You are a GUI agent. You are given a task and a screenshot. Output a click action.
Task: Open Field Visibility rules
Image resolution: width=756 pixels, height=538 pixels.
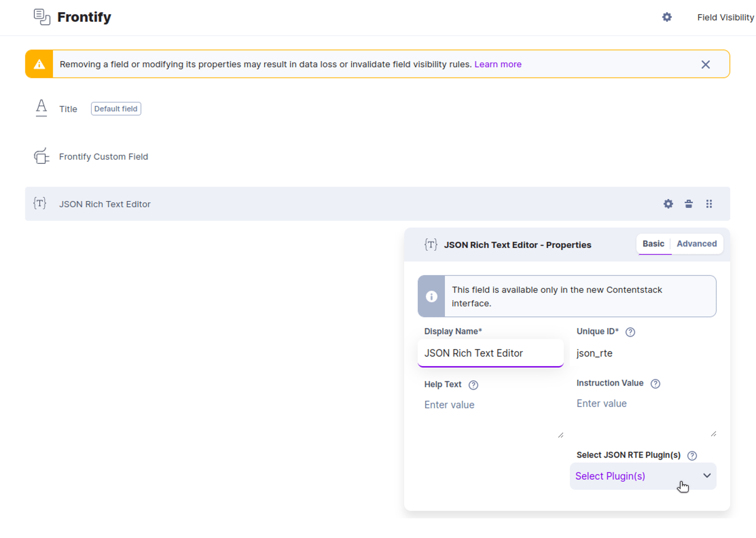click(725, 17)
